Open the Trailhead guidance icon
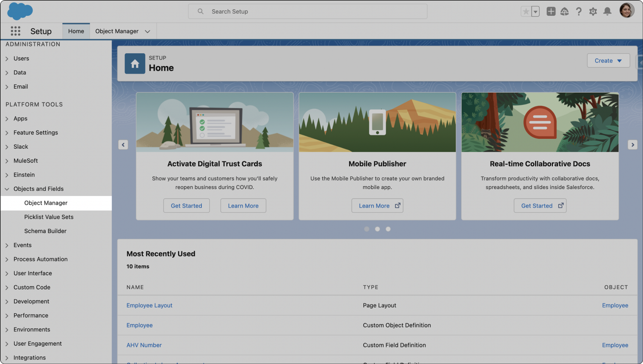 click(x=565, y=12)
